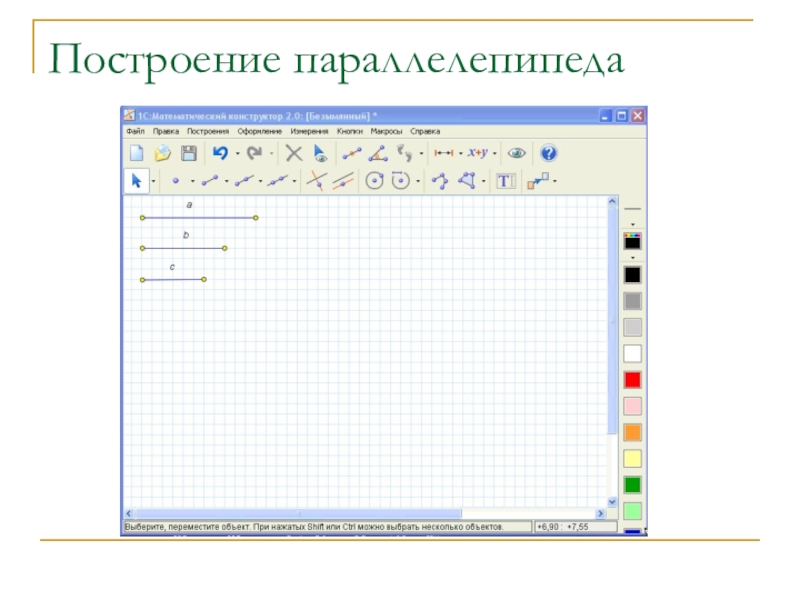Screen dimensions: 800x600
Task: Delete selected object with X icon
Action: coord(294,153)
